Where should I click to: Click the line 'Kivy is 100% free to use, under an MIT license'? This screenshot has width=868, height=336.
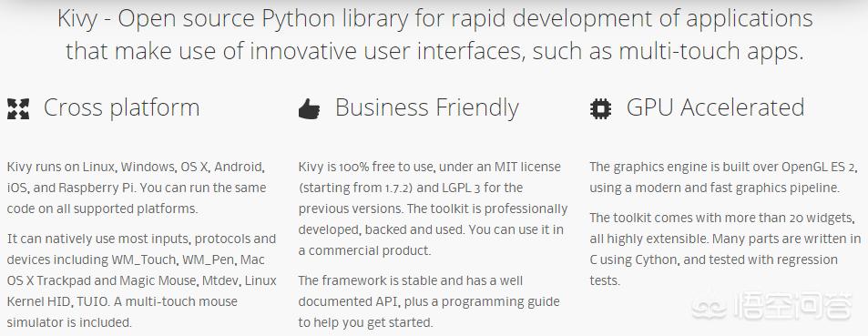pyautogui.click(x=430, y=167)
